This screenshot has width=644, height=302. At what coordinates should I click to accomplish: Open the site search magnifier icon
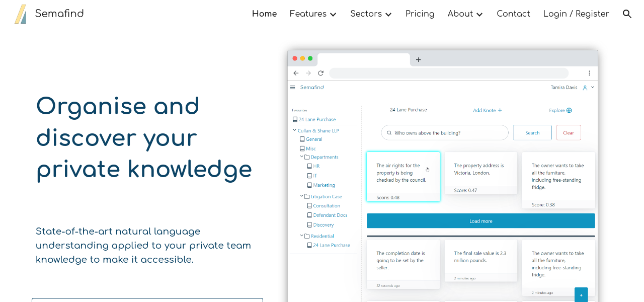click(x=627, y=14)
